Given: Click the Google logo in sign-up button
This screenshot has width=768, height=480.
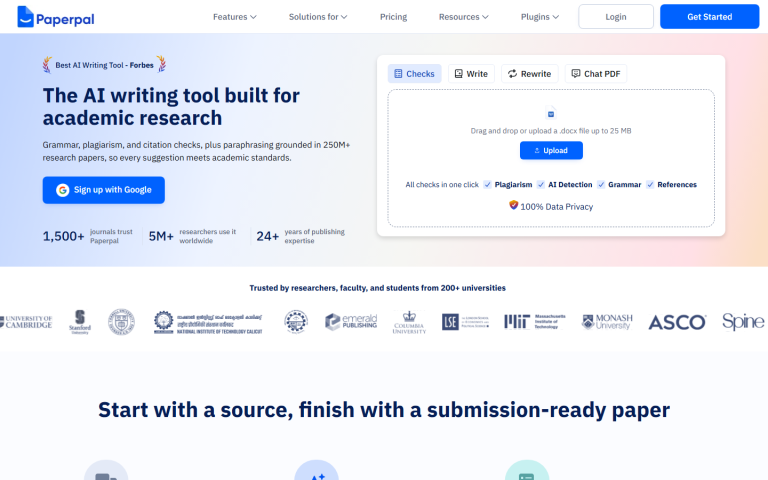Looking at the screenshot, I should point(62,190).
